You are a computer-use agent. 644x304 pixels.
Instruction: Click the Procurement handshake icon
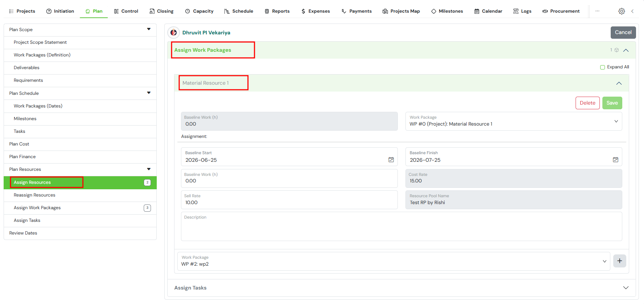(x=545, y=11)
